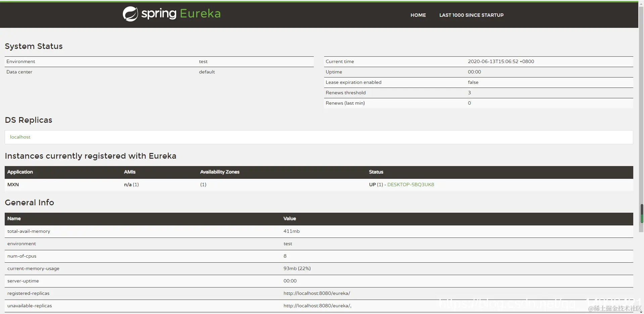This screenshot has height=314, width=644.
Task: Select the Environment label in System Status
Action: [x=20, y=61]
